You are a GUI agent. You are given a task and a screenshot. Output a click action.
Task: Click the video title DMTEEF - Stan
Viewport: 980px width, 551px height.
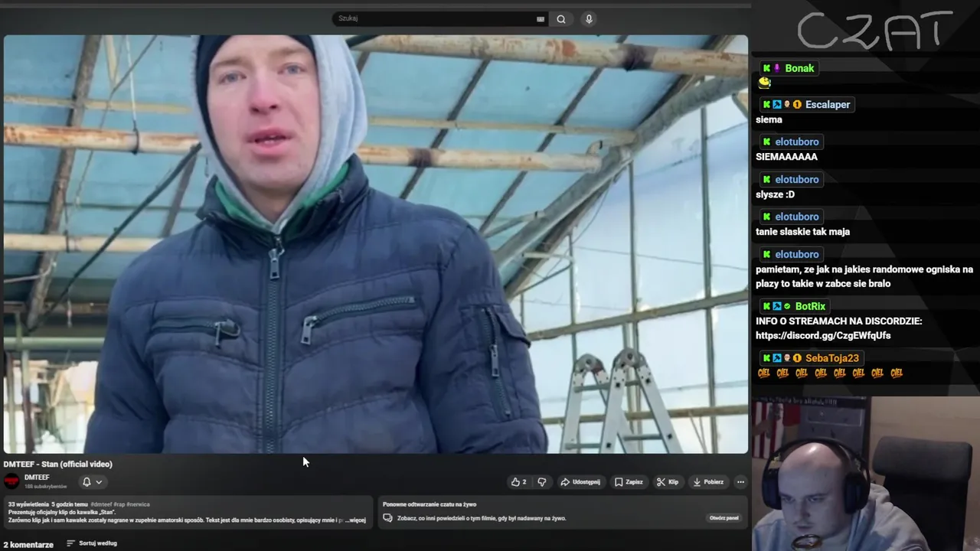click(x=58, y=464)
